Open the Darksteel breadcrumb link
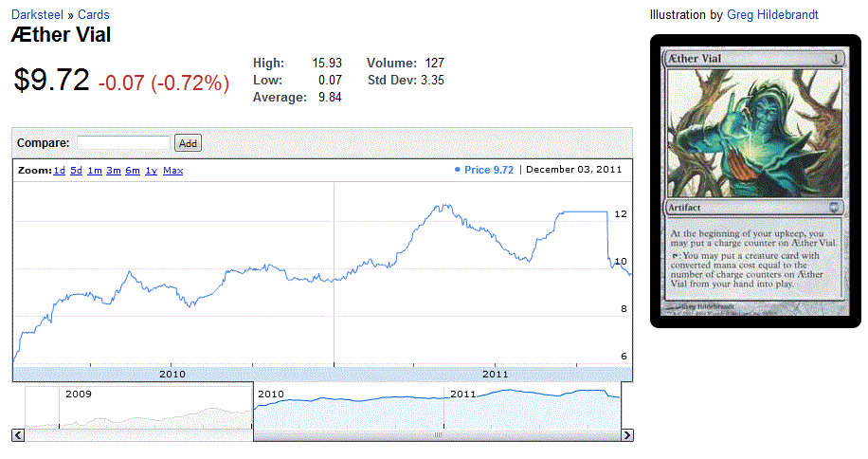This screenshot has height=459, width=868. tap(39, 14)
